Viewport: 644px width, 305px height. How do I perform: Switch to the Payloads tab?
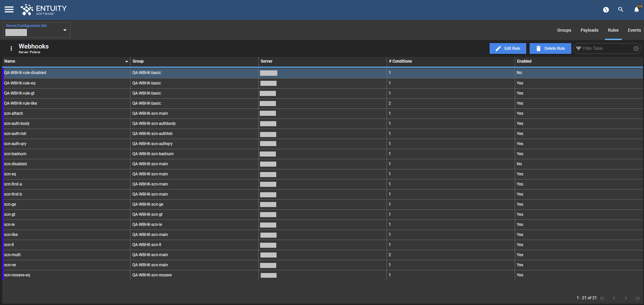589,30
